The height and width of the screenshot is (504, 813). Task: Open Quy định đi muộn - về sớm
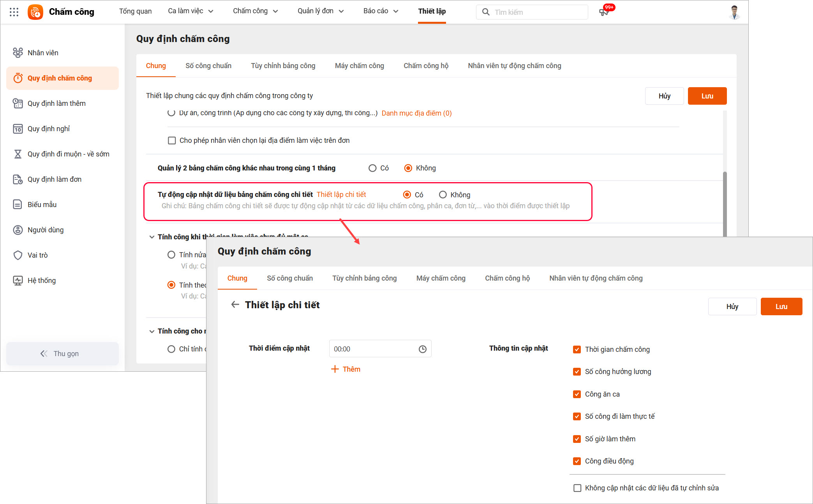point(68,154)
